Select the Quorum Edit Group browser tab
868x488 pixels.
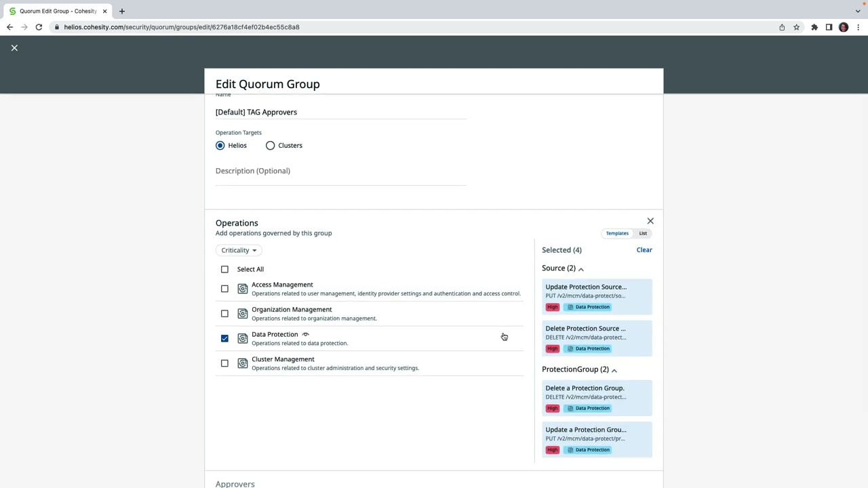58,11
